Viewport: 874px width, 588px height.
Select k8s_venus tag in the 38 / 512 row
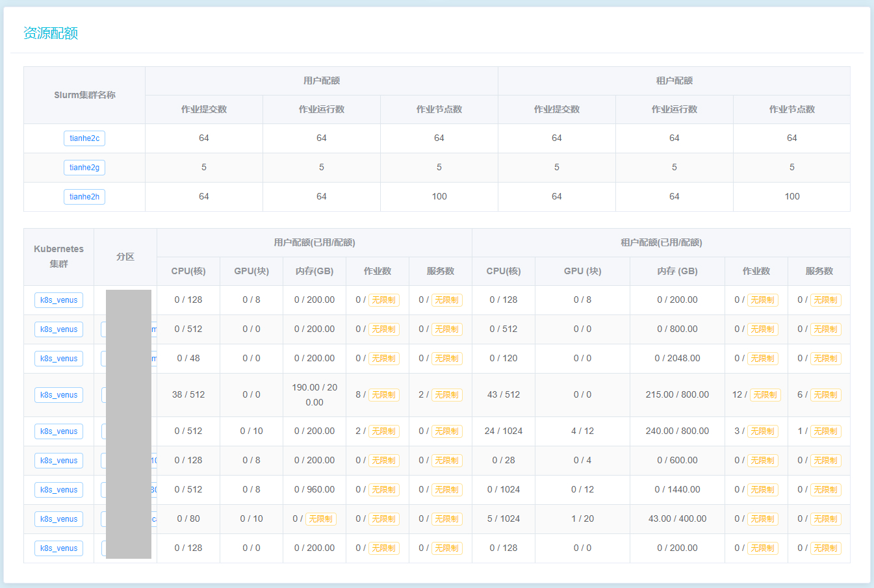coord(58,395)
